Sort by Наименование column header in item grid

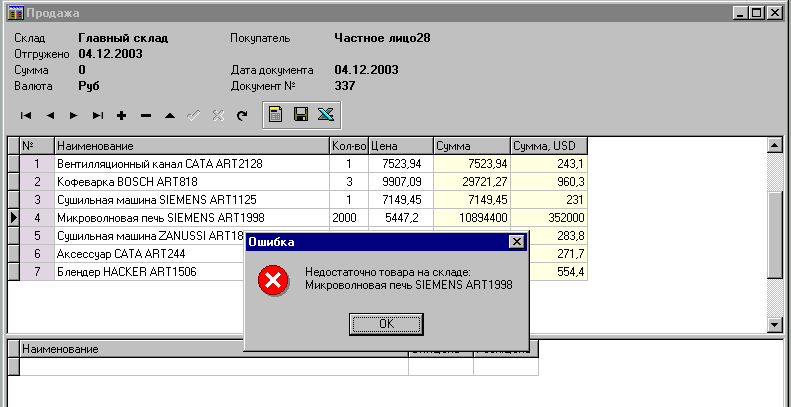(x=192, y=146)
